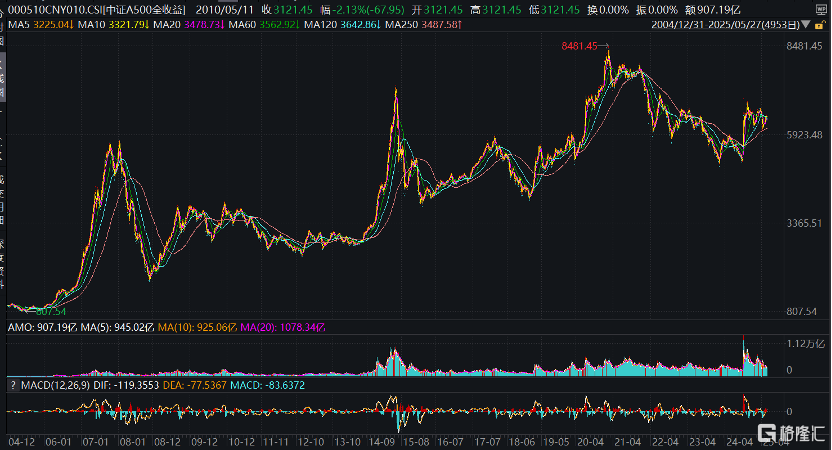Click the MA20 3478.73 indicator label

[189, 24]
